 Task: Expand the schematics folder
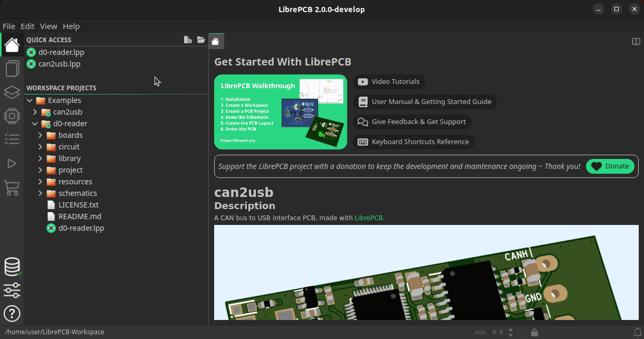[x=40, y=193]
